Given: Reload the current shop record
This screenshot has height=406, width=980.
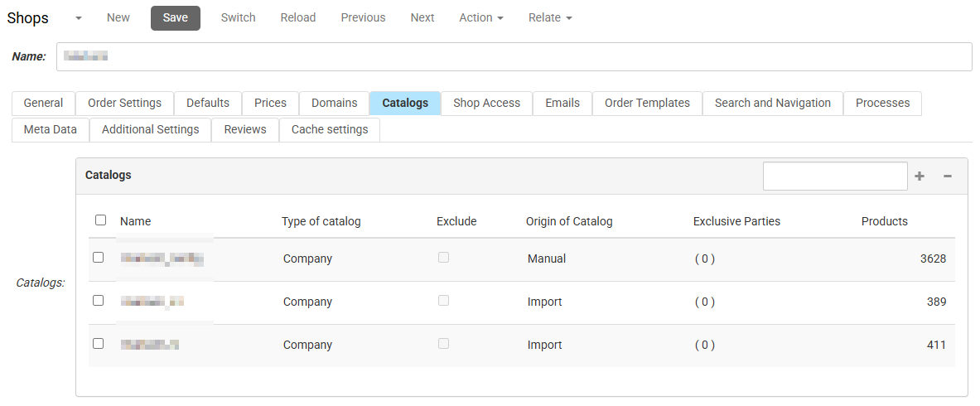Looking at the screenshot, I should (x=298, y=17).
